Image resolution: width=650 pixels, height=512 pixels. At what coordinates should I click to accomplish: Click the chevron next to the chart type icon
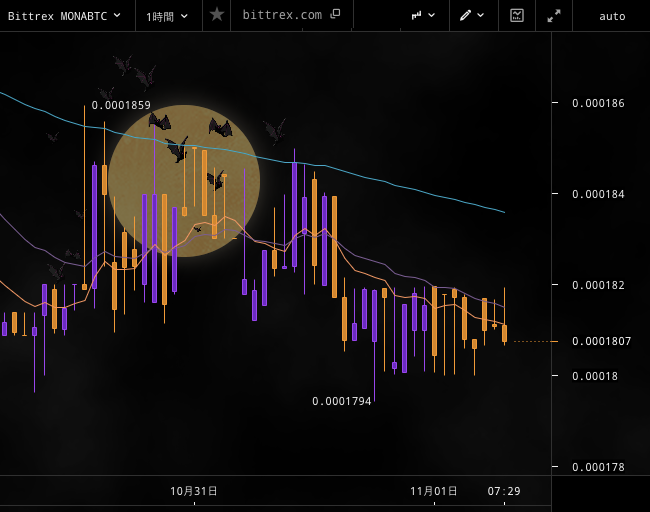click(x=432, y=15)
